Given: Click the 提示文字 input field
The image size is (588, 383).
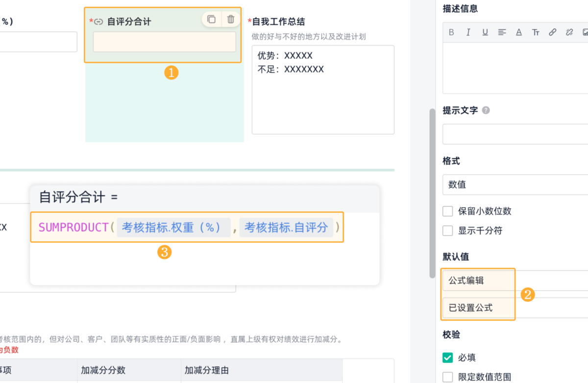Looking at the screenshot, I should pyautogui.click(x=514, y=134).
